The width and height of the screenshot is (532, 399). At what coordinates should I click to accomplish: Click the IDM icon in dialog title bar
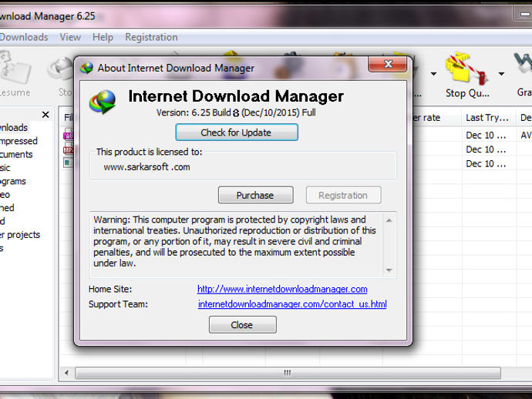87,68
